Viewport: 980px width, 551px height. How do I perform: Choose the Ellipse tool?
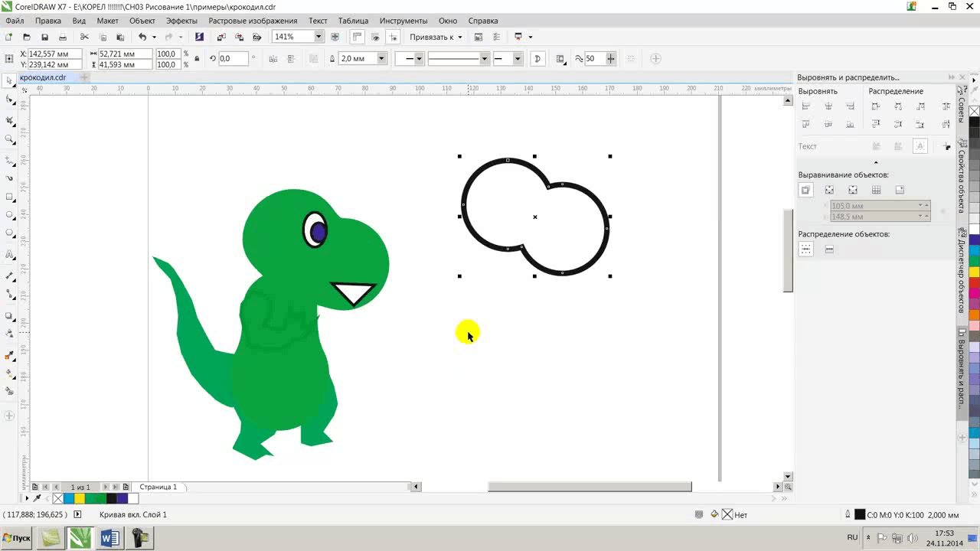tap(9, 215)
